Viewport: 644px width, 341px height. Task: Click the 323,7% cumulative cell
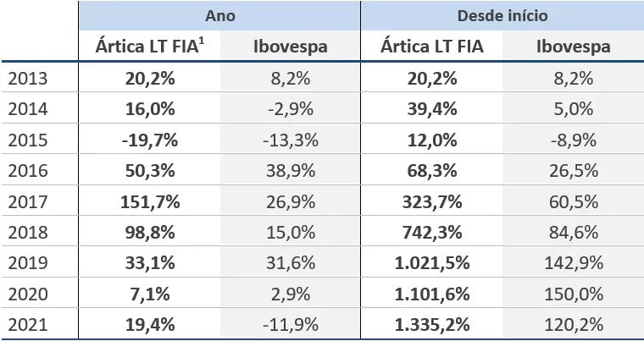tap(433, 201)
